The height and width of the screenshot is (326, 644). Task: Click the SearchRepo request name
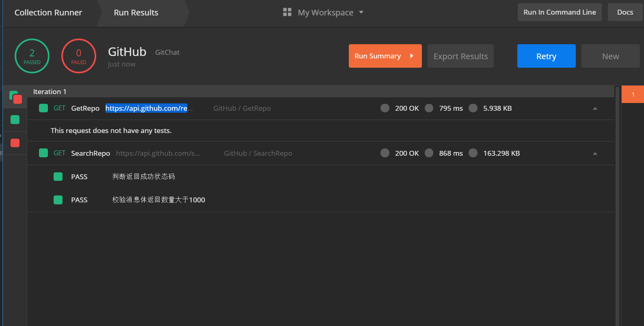[x=91, y=153]
